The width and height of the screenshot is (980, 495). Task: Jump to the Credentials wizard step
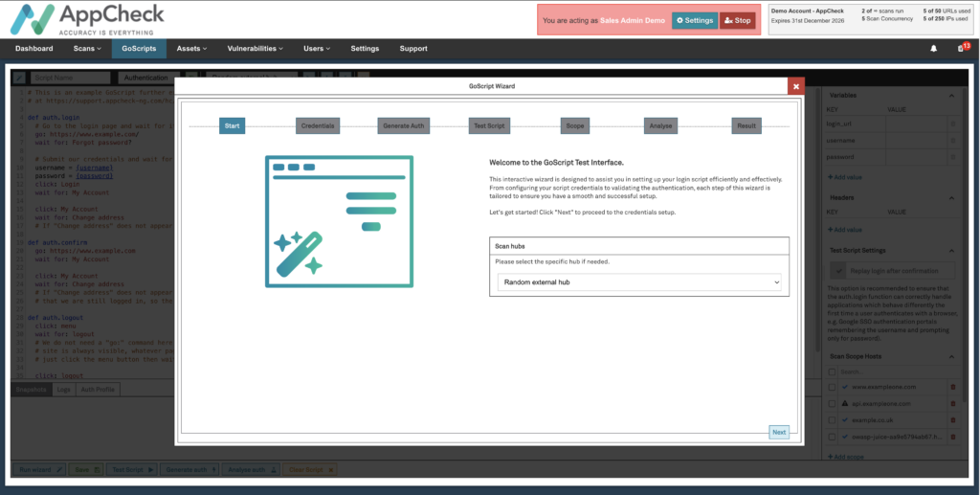[317, 126]
